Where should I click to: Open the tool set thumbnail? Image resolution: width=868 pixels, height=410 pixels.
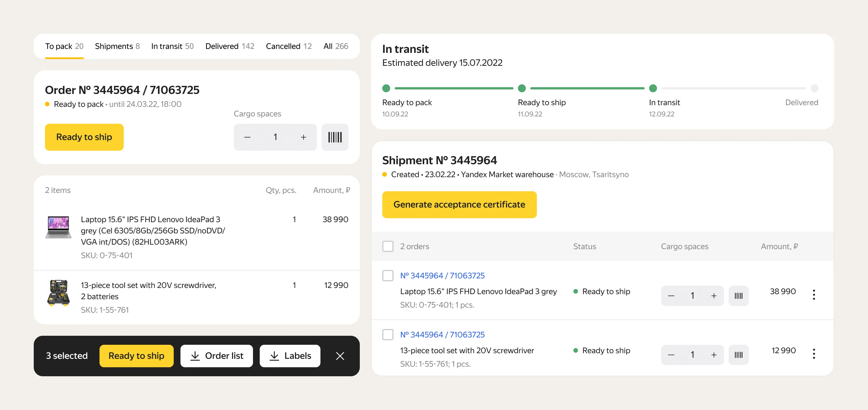(x=58, y=293)
